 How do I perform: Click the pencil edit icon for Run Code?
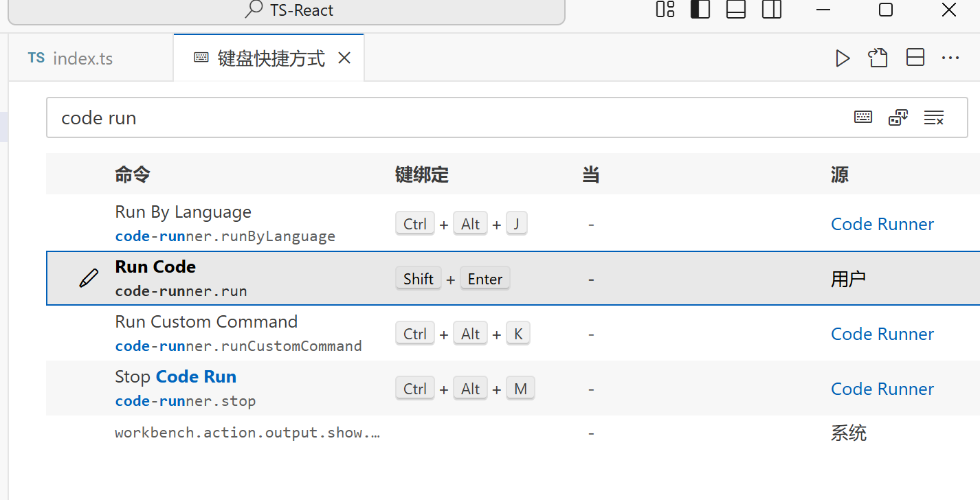(x=89, y=278)
